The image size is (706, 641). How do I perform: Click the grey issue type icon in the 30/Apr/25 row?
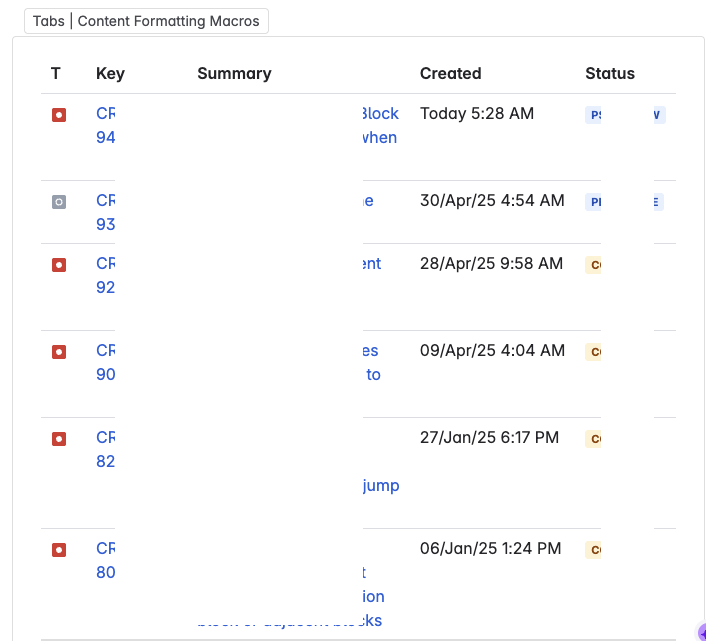(x=59, y=202)
